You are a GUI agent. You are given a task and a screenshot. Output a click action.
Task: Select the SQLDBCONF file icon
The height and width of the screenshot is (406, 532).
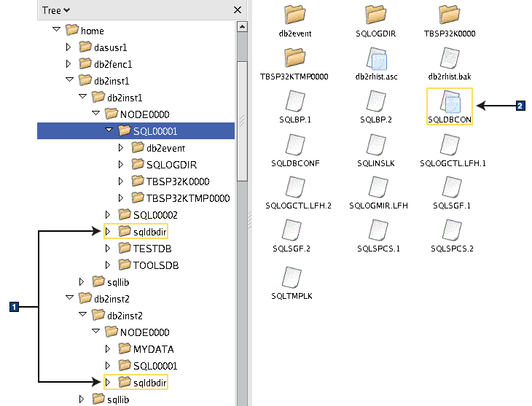point(295,144)
